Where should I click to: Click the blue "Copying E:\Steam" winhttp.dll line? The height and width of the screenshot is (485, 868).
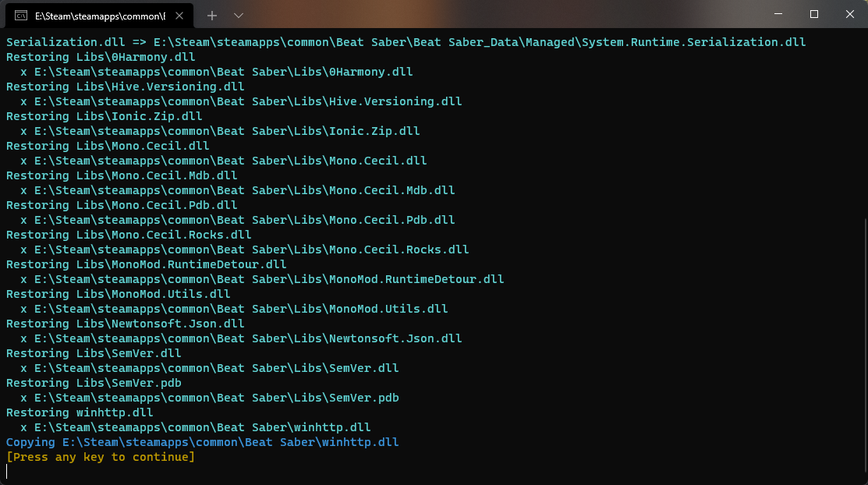click(x=202, y=442)
